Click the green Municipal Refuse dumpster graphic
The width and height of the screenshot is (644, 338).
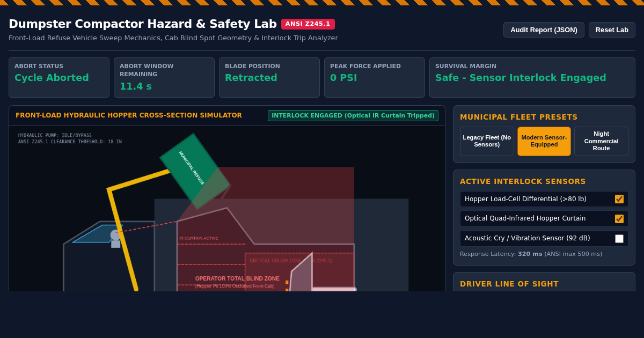(x=195, y=171)
